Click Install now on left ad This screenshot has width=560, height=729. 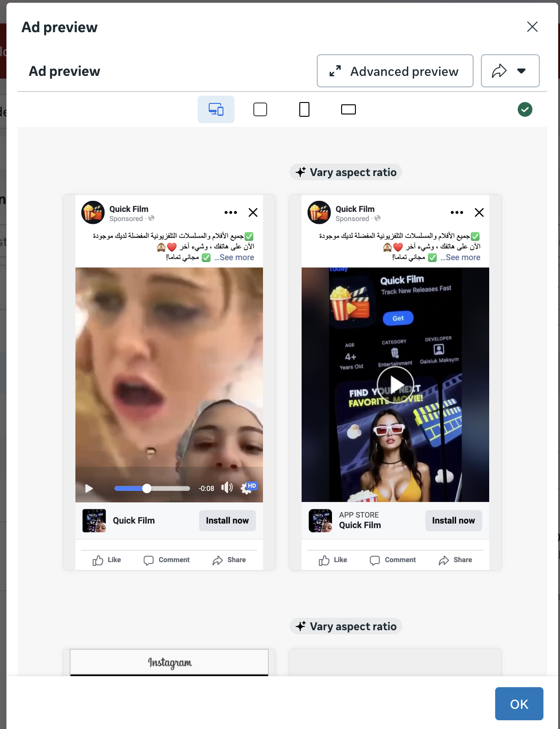pos(227,520)
